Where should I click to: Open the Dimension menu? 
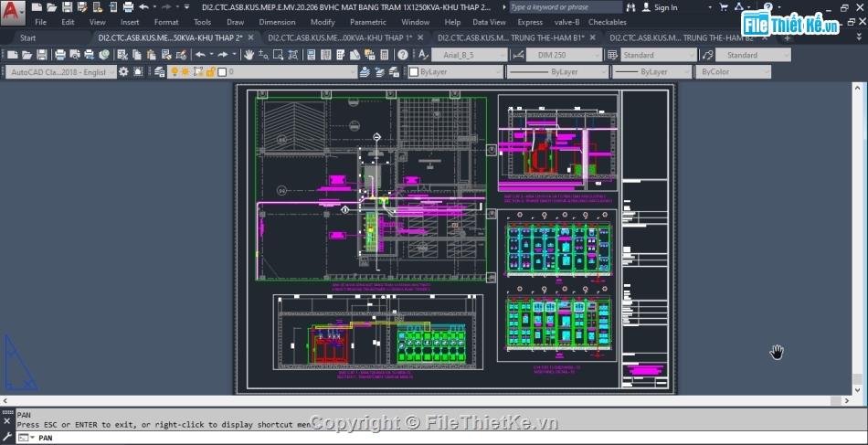tap(277, 22)
